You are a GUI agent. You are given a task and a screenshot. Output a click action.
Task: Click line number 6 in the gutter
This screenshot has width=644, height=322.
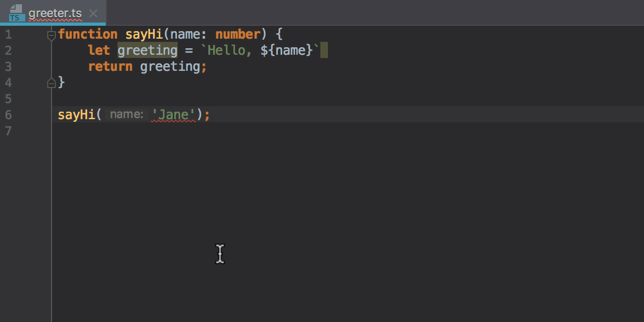pyautogui.click(x=8, y=115)
